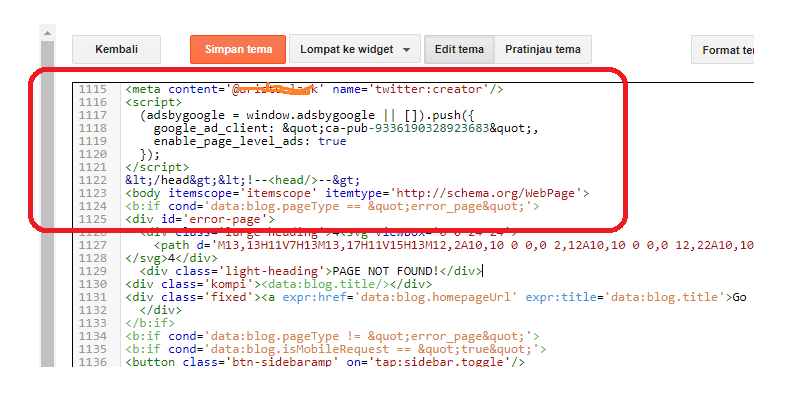Click the google_ad_client line 1118
Viewport: 794px width, 413px height.
(x=346, y=129)
